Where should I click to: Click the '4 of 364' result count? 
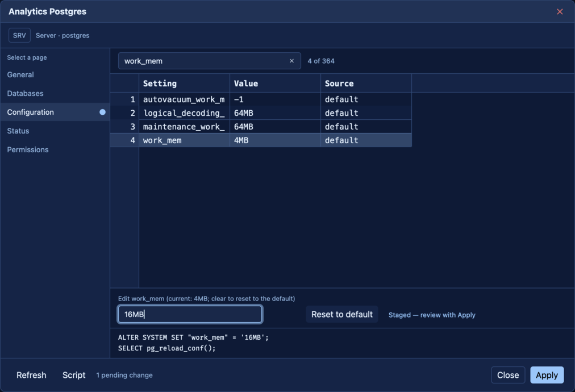pos(321,61)
